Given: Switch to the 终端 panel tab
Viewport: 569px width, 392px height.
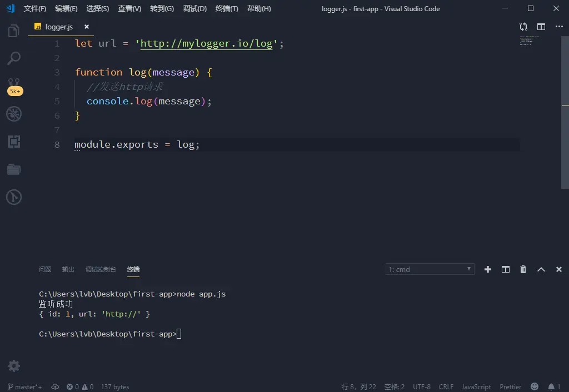Looking at the screenshot, I should click(133, 269).
